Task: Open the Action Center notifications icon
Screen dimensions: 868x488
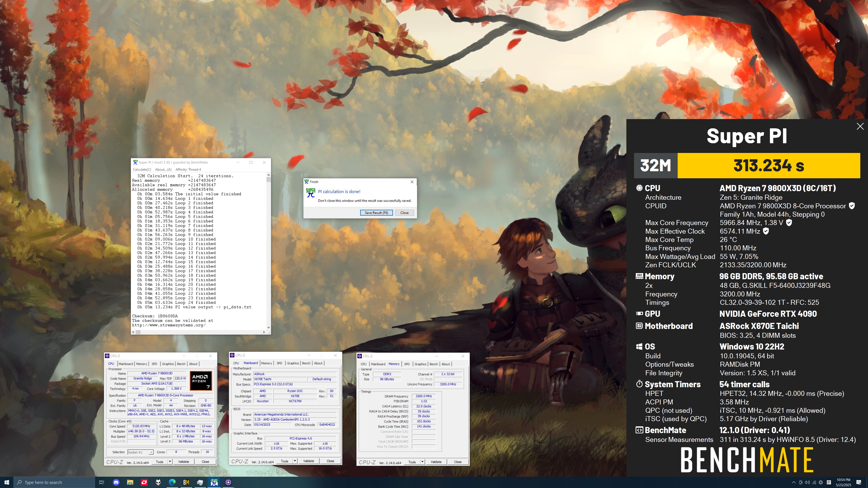Action: coord(859,482)
